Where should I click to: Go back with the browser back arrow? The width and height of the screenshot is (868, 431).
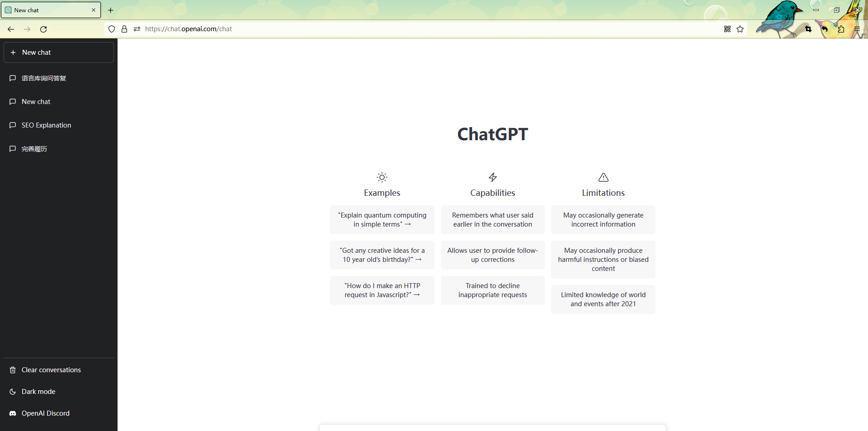[11, 29]
